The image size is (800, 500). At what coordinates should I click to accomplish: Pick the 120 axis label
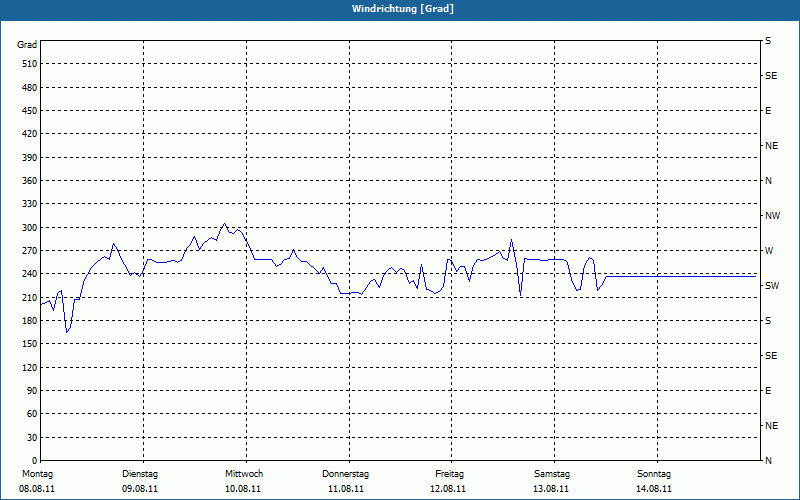tap(30, 367)
